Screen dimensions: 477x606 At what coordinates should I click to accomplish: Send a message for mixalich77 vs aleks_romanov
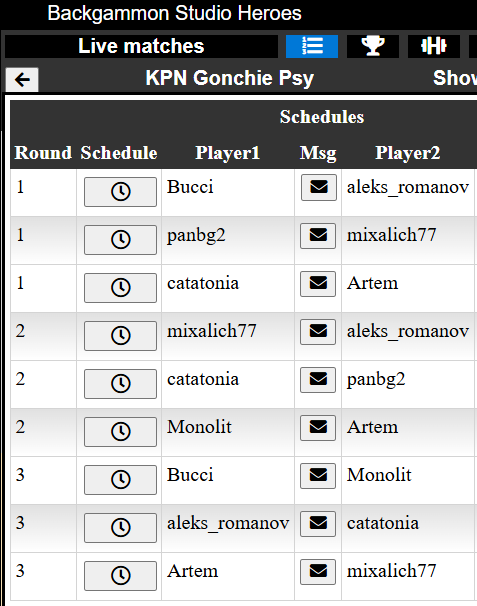(x=318, y=332)
